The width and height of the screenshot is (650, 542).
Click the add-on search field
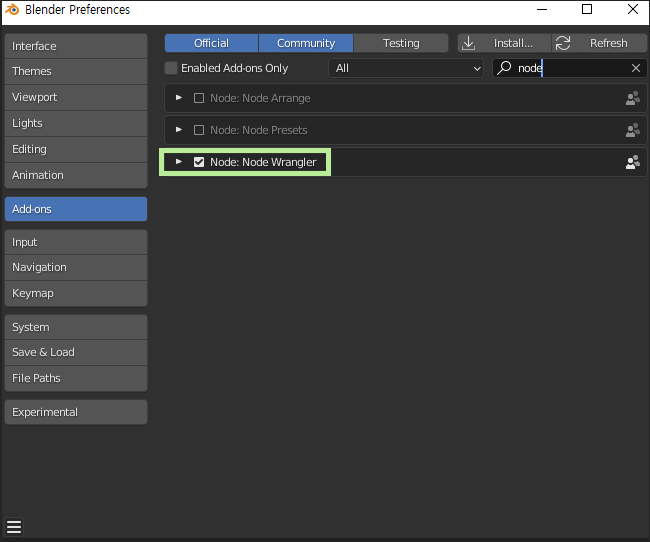[x=570, y=68]
